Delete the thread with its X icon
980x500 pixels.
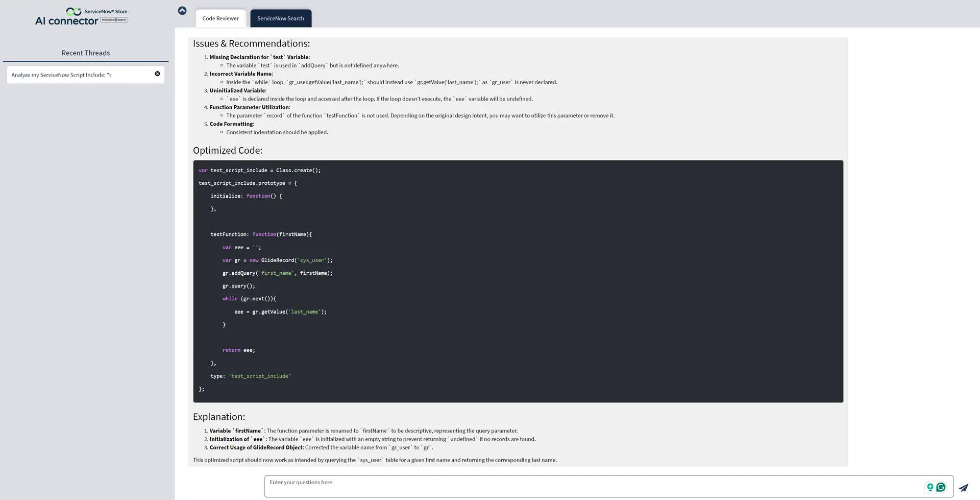coord(157,74)
